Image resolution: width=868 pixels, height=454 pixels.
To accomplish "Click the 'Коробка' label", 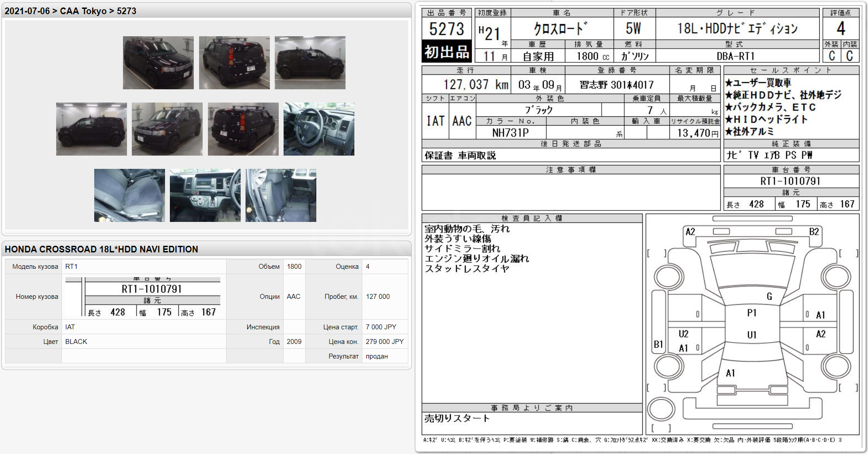I will pos(46,327).
